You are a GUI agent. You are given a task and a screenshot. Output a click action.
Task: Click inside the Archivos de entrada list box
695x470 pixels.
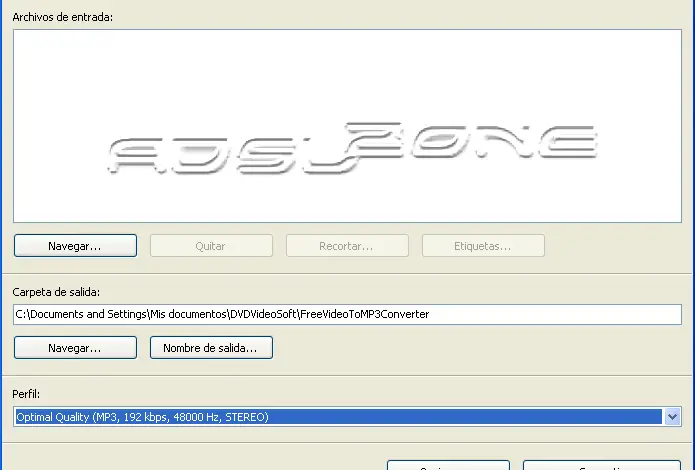347,126
